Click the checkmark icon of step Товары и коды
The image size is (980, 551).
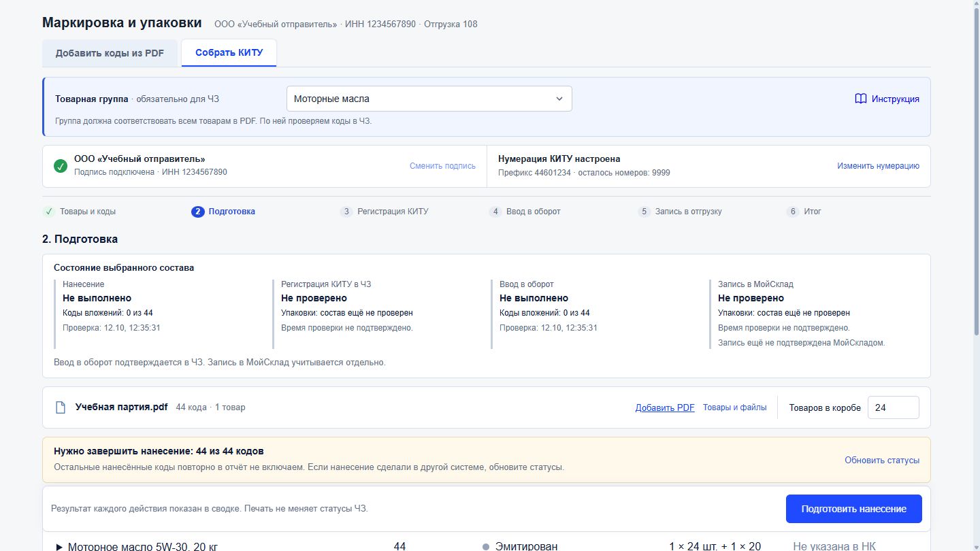49,212
